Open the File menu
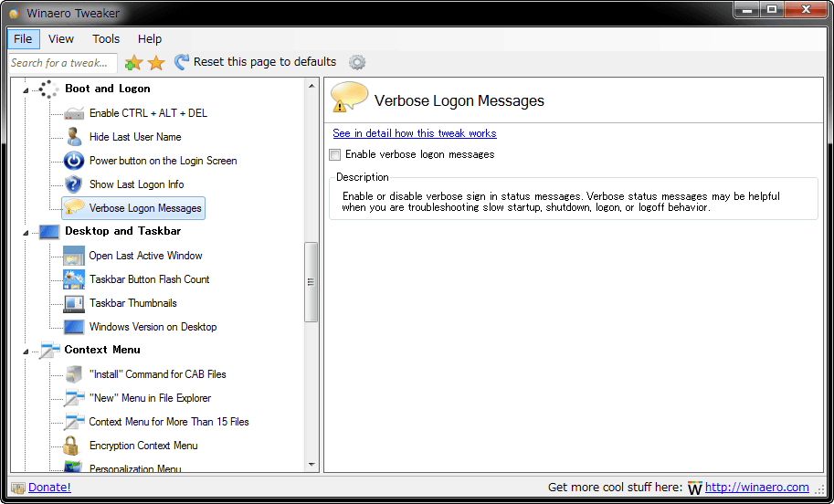Screen dimensions: 834x504 pyautogui.click(x=23, y=39)
